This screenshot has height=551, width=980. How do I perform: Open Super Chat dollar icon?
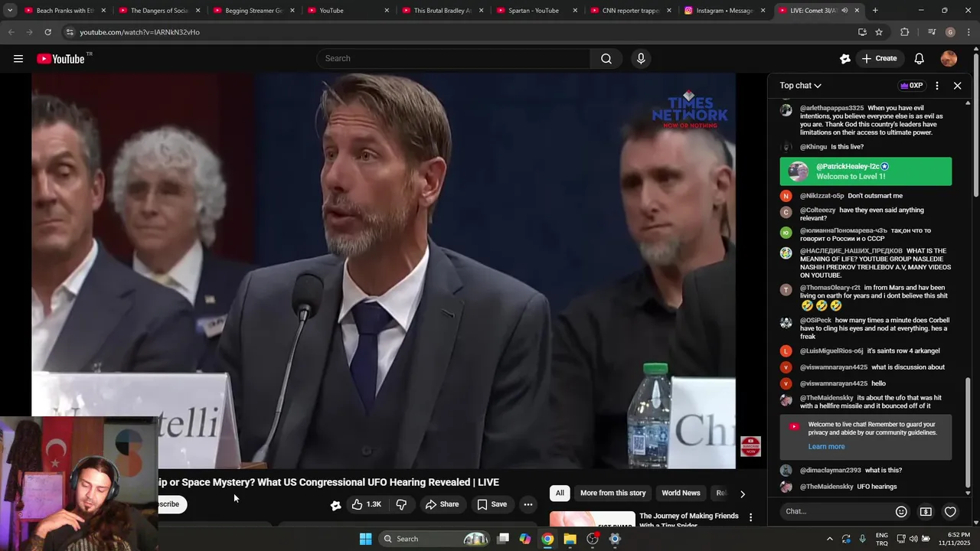tap(926, 512)
